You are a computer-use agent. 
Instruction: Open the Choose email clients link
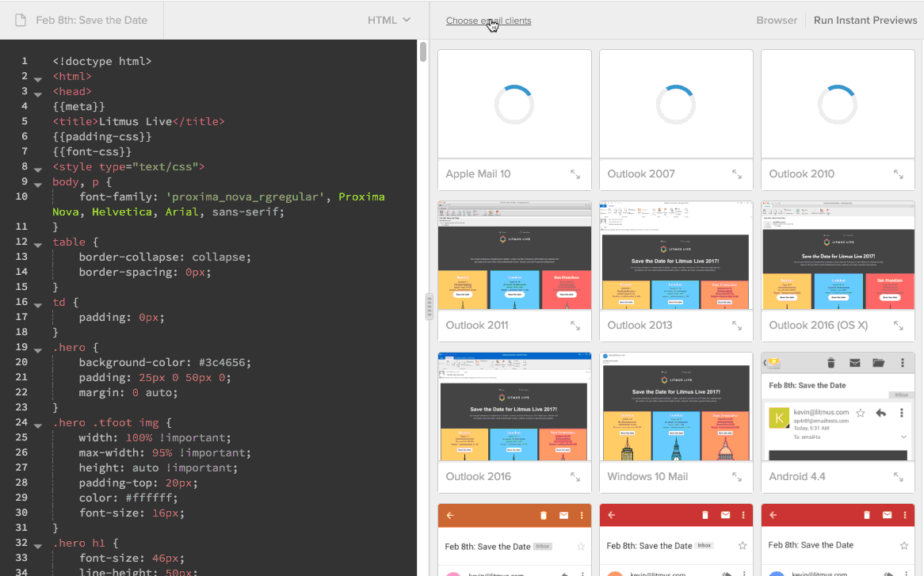[488, 21]
